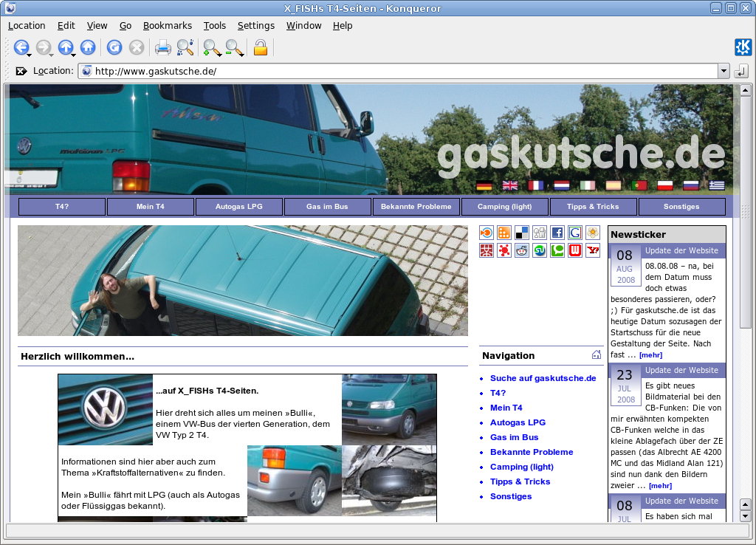
Task: Open the Bookmarks menu
Action: point(168,26)
